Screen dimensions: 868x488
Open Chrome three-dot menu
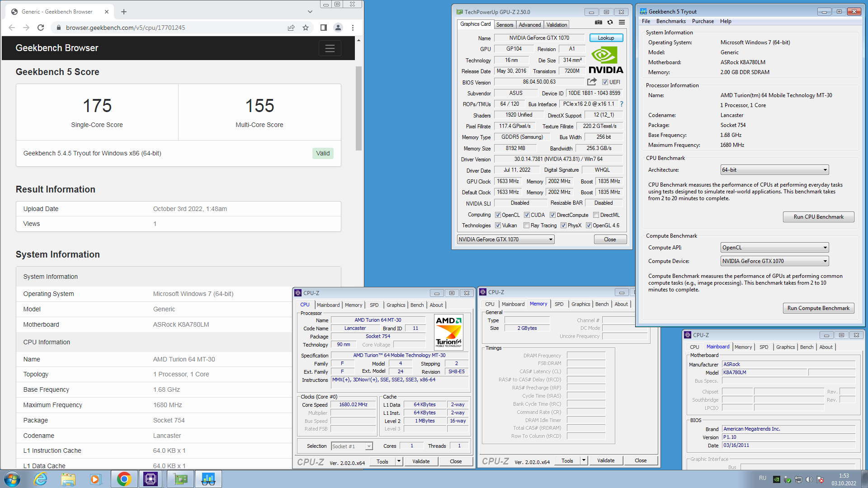tap(353, 28)
